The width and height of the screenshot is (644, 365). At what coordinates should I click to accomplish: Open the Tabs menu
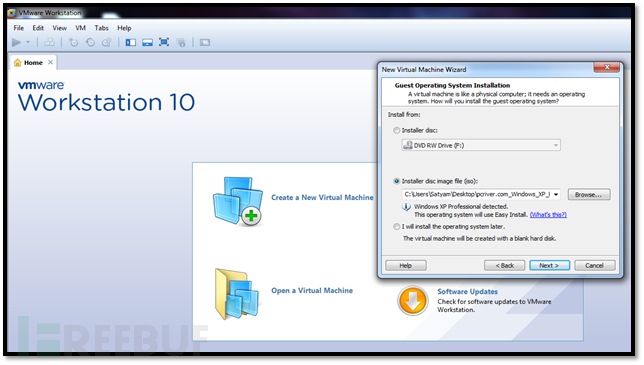coord(101,28)
